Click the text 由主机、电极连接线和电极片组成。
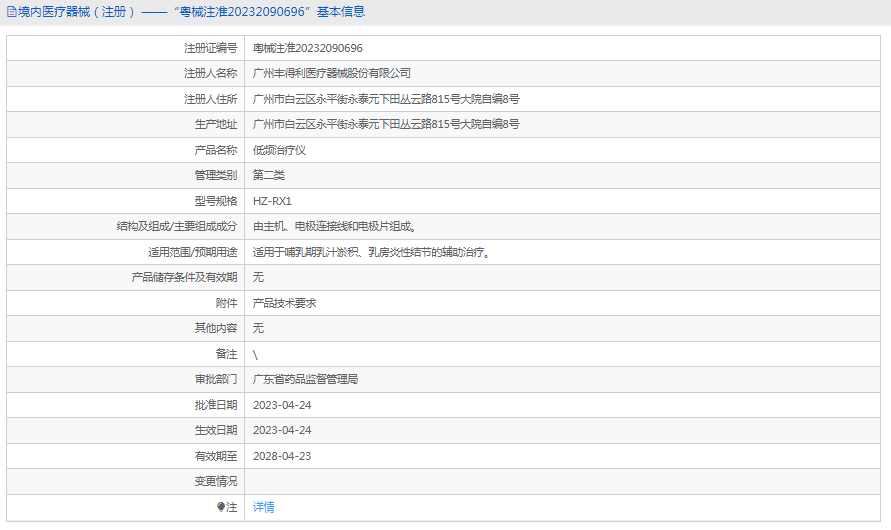This screenshot has width=891, height=530. pos(336,226)
